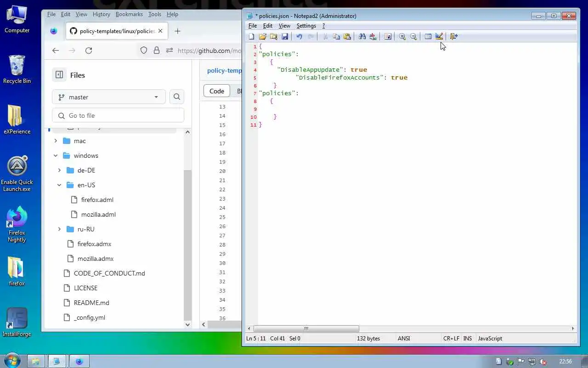Screen dimensions: 588x368
Task: Reload the GitHub page
Action: tap(89, 51)
